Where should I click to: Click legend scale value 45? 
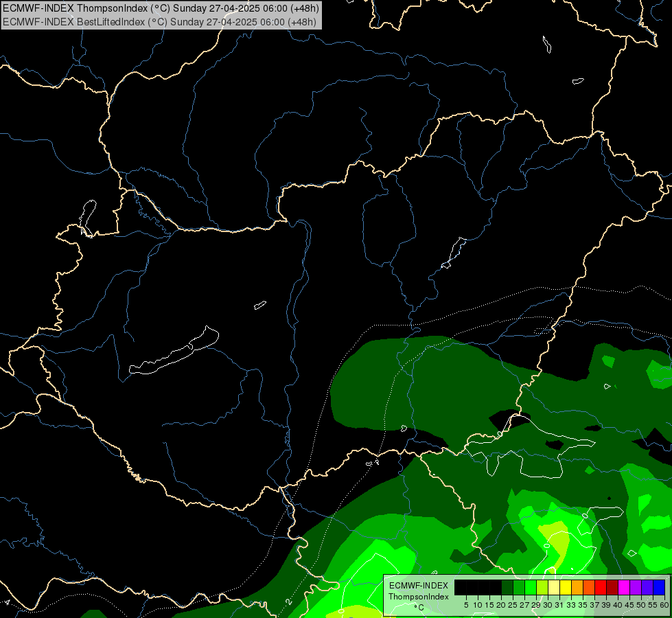pyautogui.click(x=629, y=605)
